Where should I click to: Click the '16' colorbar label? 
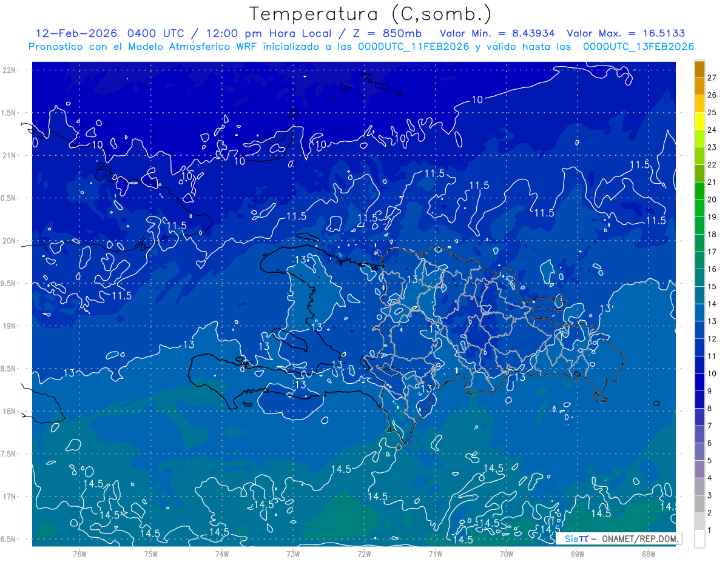712,269
